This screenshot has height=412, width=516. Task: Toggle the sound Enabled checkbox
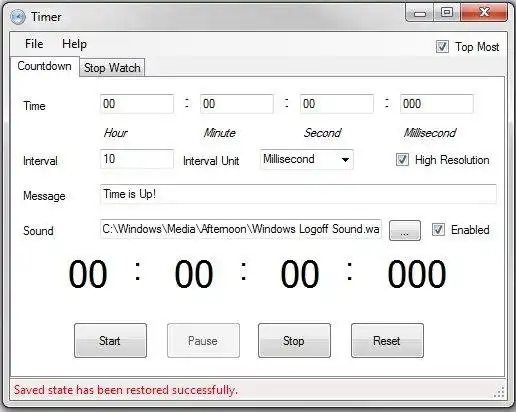(x=438, y=230)
